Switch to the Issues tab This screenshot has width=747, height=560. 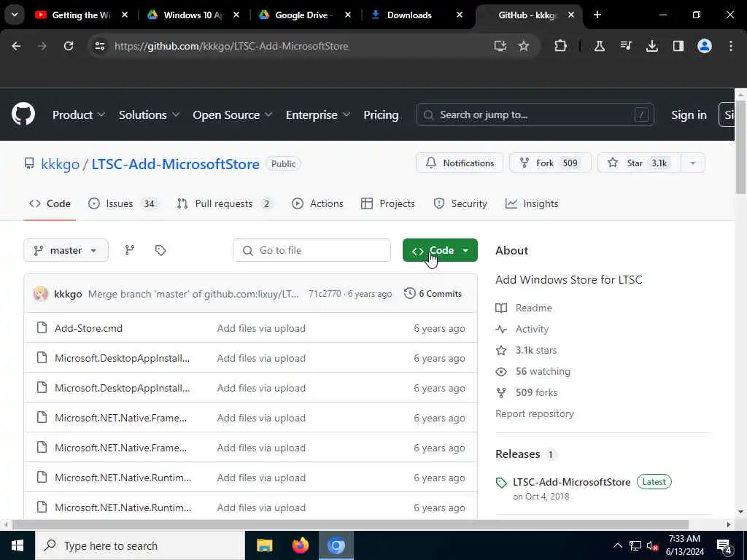coord(123,204)
